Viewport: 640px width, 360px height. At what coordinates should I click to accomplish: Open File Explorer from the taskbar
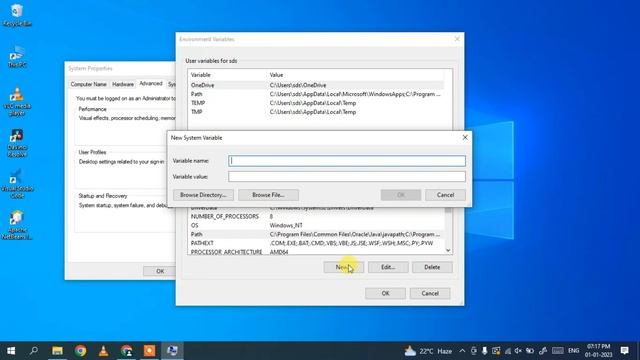point(57,351)
